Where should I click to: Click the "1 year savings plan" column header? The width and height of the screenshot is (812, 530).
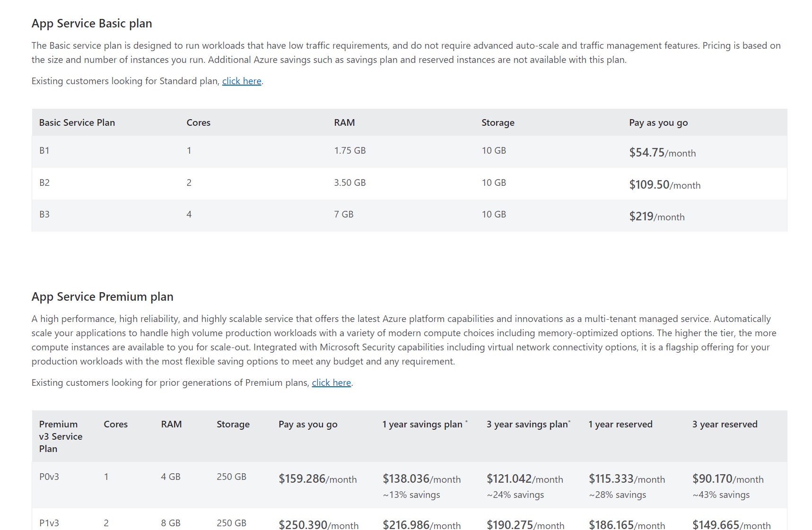point(422,424)
